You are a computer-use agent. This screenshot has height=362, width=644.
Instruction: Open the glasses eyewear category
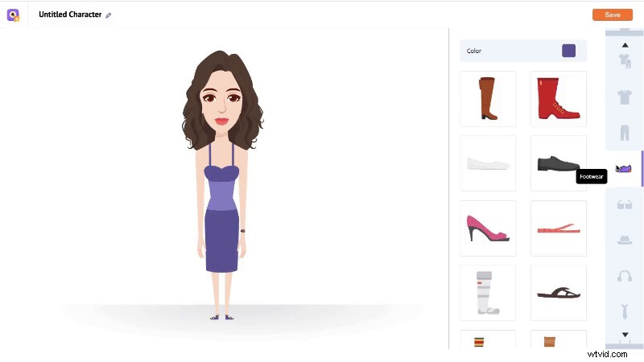click(x=625, y=204)
